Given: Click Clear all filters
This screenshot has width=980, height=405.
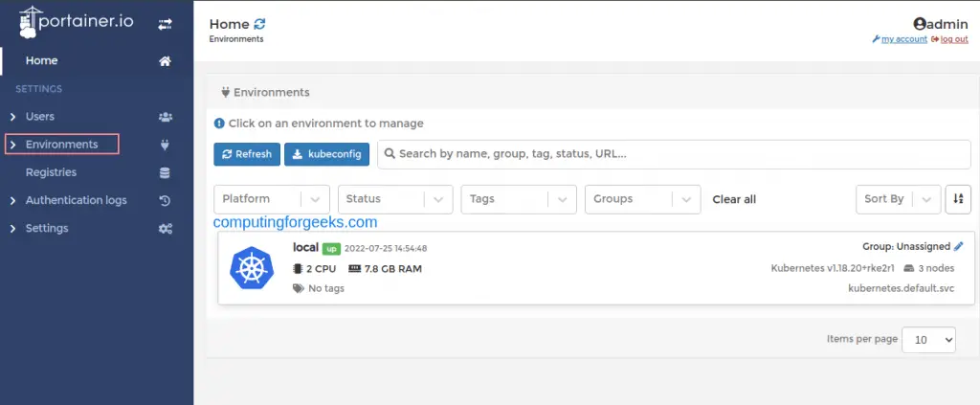Looking at the screenshot, I should 734,199.
